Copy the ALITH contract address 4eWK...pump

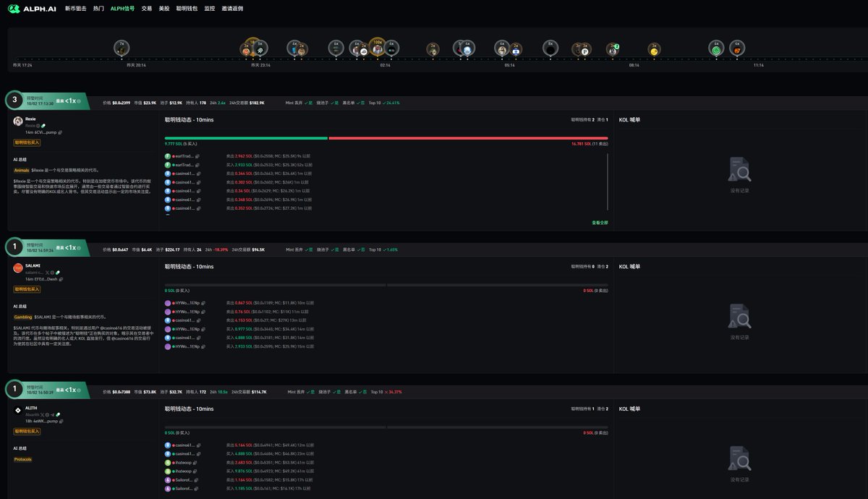[61, 421]
